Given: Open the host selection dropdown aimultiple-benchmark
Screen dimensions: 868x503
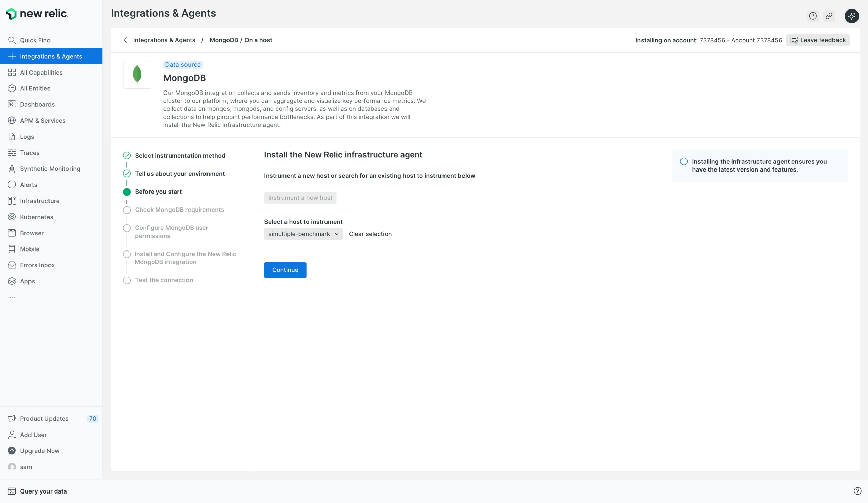Looking at the screenshot, I should click(303, 234).
